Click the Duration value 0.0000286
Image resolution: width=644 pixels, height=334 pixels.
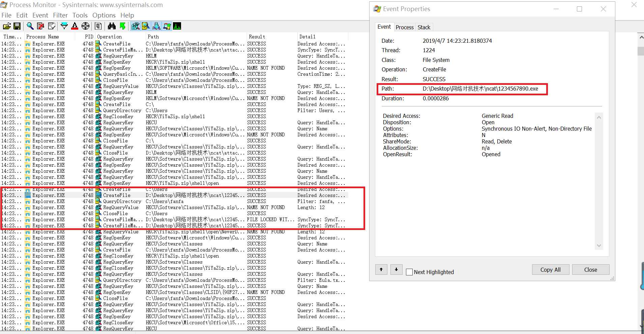tap(436, 98)
